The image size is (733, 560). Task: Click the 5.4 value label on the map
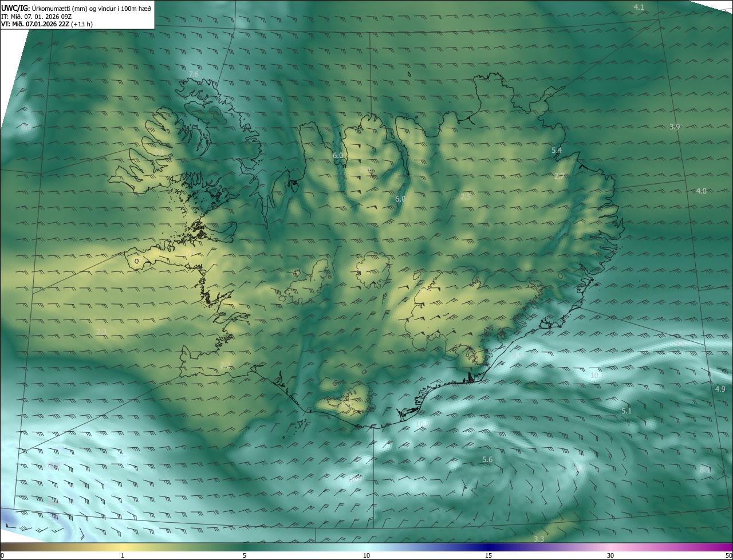pyautogui.click(x=557, y=150)
